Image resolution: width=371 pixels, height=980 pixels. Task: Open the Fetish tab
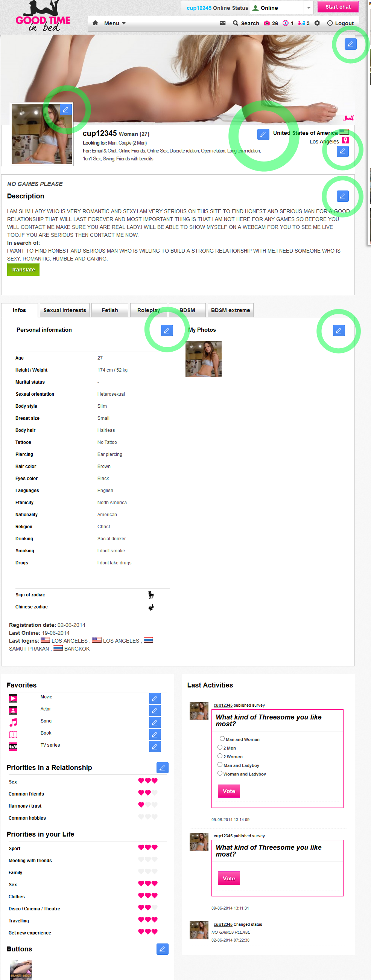(109, 311)
